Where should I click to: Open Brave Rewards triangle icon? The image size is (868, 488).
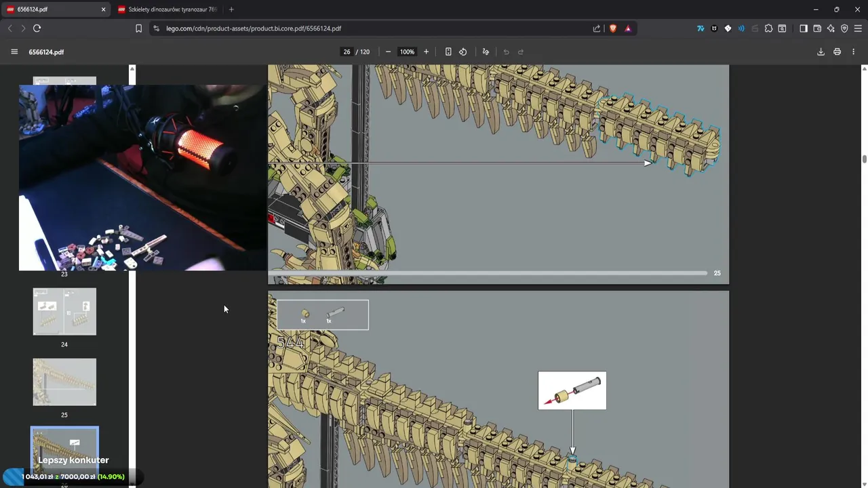pyautogui.click(x=628, y=28)
